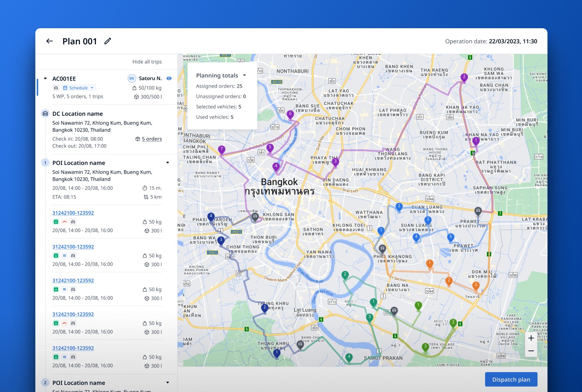Select orange marker 3 near Dok Mai

[x=476, y=286]
